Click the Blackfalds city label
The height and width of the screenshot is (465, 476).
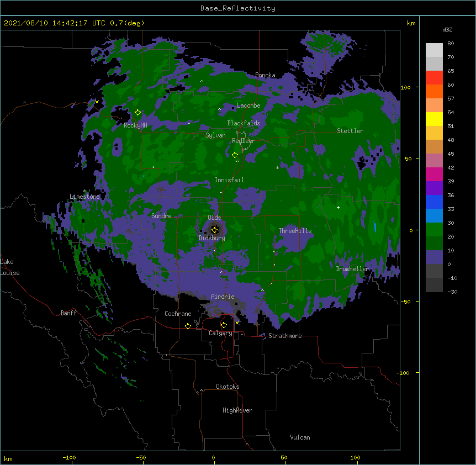[244, 123]
